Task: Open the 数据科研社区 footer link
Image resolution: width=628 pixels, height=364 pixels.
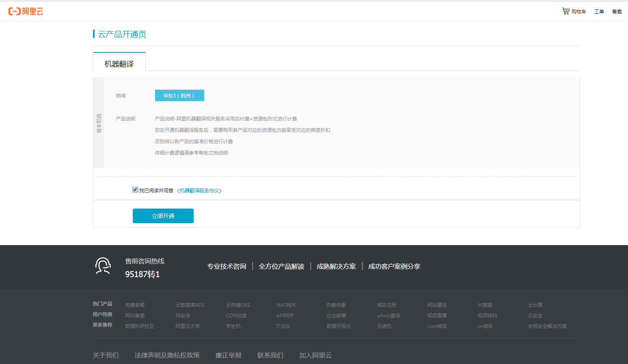Action: point(140,326)
